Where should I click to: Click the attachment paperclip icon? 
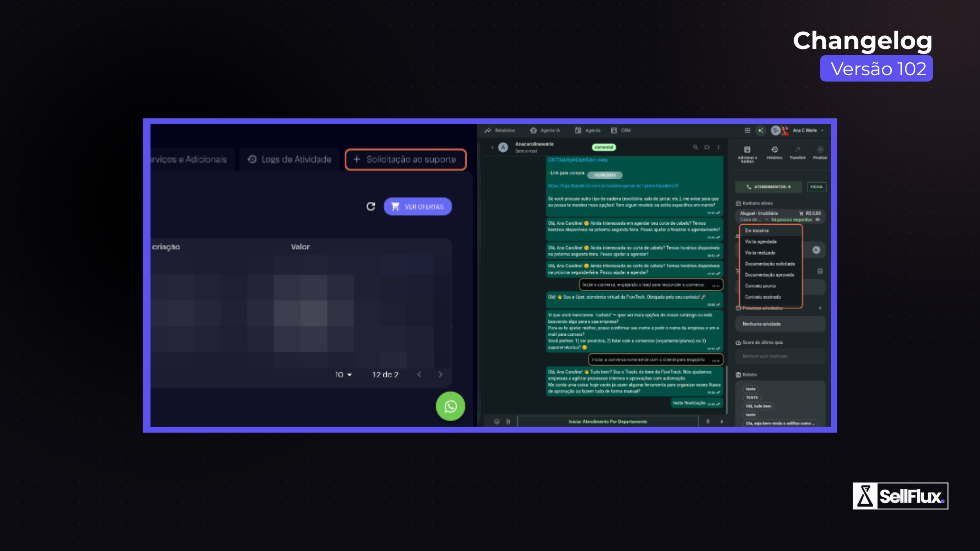(x=508, y=422)
